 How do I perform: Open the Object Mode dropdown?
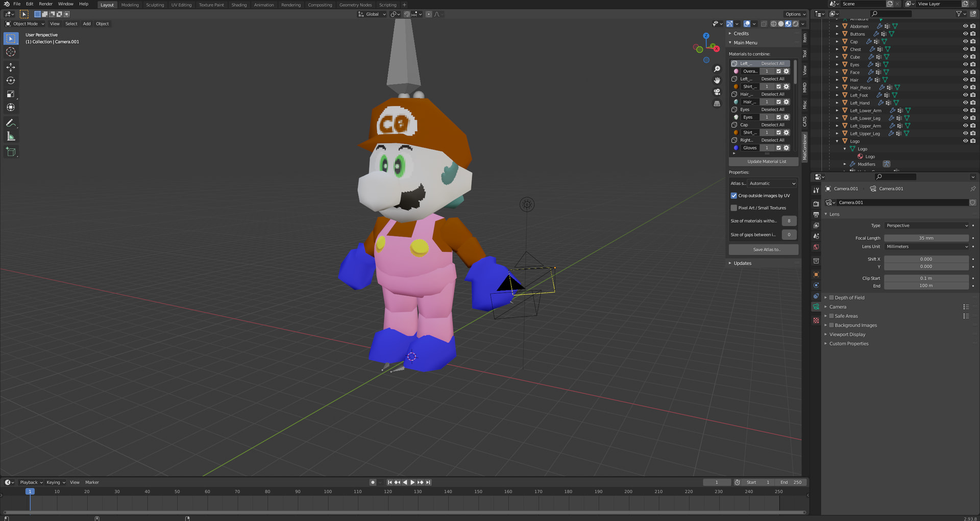click(x=25, y=24)
